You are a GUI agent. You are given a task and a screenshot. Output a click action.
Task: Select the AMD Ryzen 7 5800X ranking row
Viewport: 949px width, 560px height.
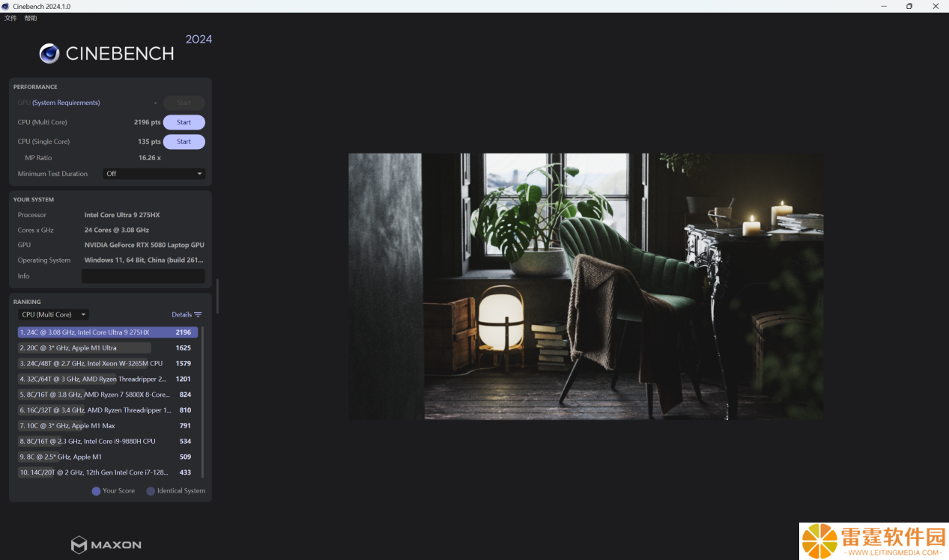[108, 395]
